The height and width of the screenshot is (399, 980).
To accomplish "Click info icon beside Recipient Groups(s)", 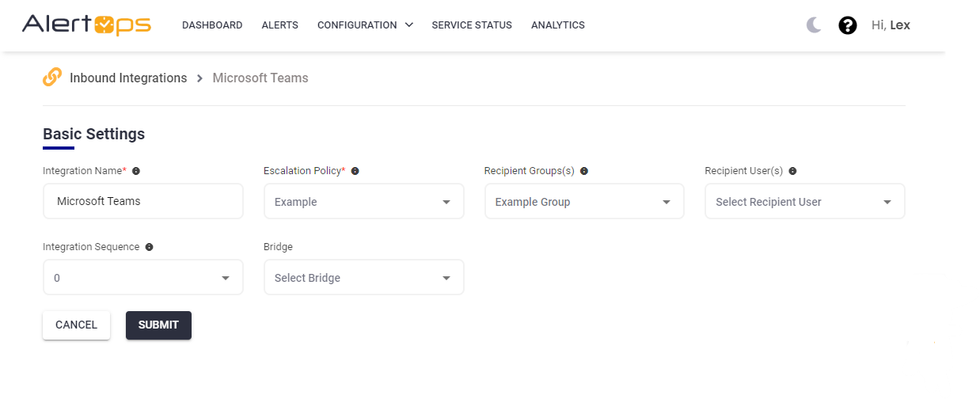I will [583, 171].
